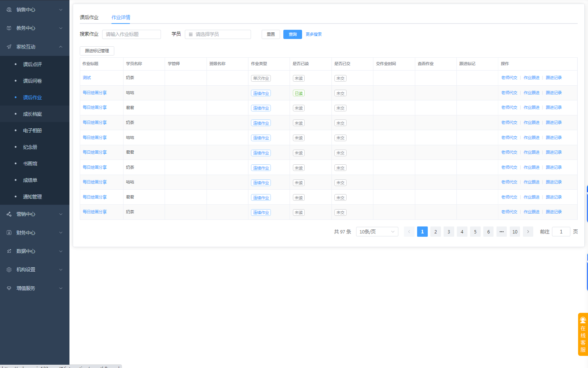Click 作业跟进 in the 测试 row

tap(532, 78)
